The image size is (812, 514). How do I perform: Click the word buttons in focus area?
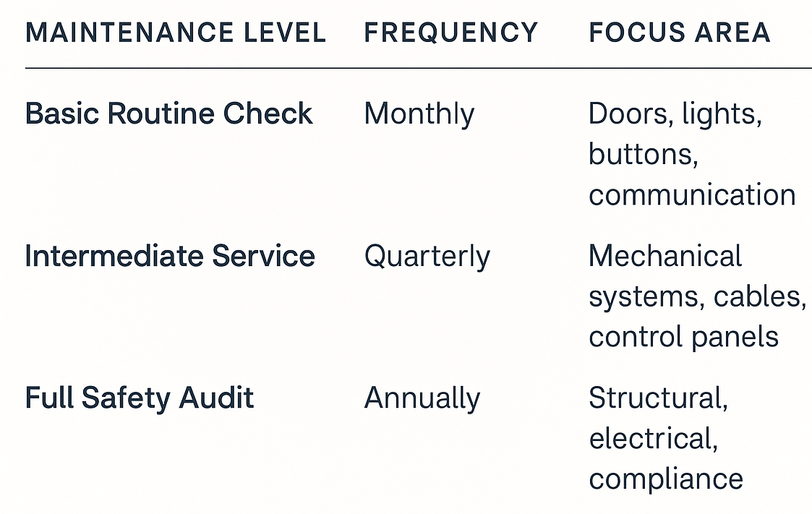click(x=644, y=154)
